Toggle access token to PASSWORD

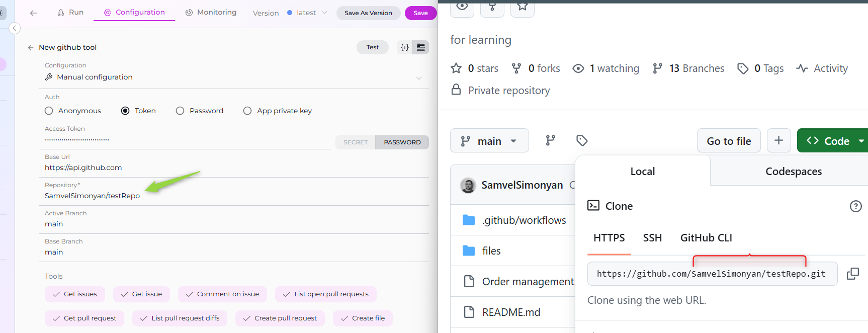tap(402, 142)
